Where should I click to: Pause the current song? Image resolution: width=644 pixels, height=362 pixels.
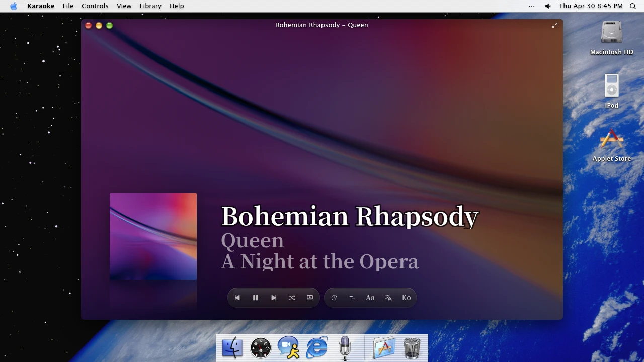coord(256,298)
